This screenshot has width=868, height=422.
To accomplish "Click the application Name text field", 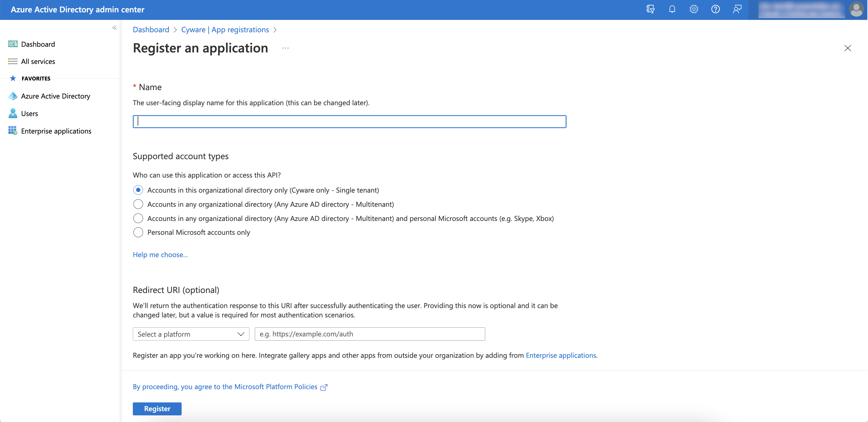I will coord(349,121).
